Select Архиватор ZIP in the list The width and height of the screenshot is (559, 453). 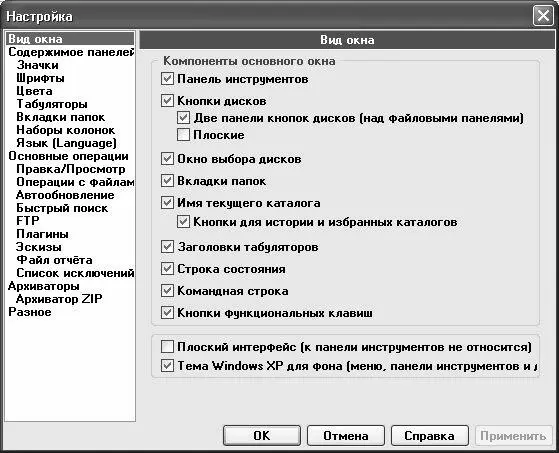click(59, 299)
